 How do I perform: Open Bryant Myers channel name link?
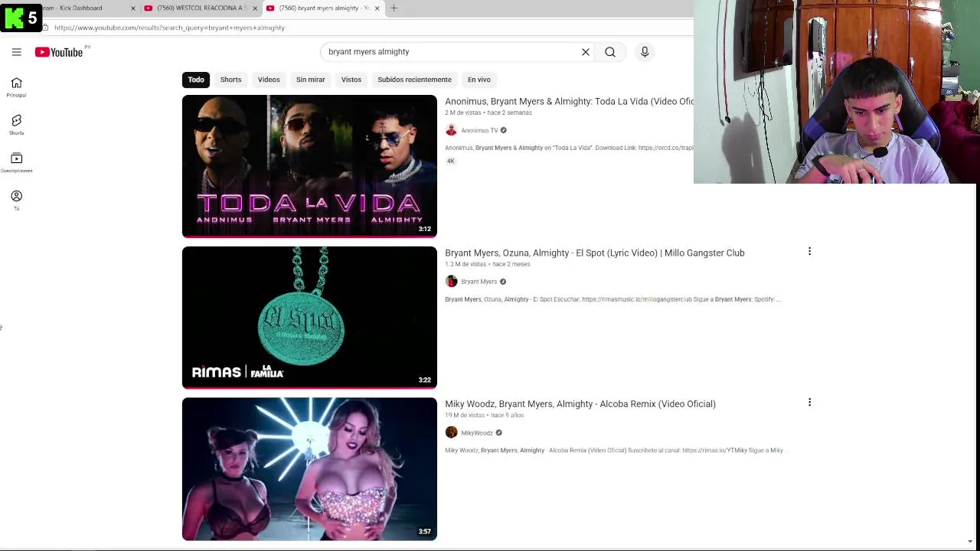(479, 282)
